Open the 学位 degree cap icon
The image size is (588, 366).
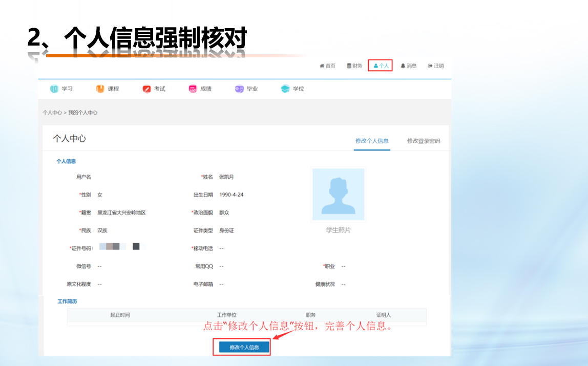click(x=285, y=89)
